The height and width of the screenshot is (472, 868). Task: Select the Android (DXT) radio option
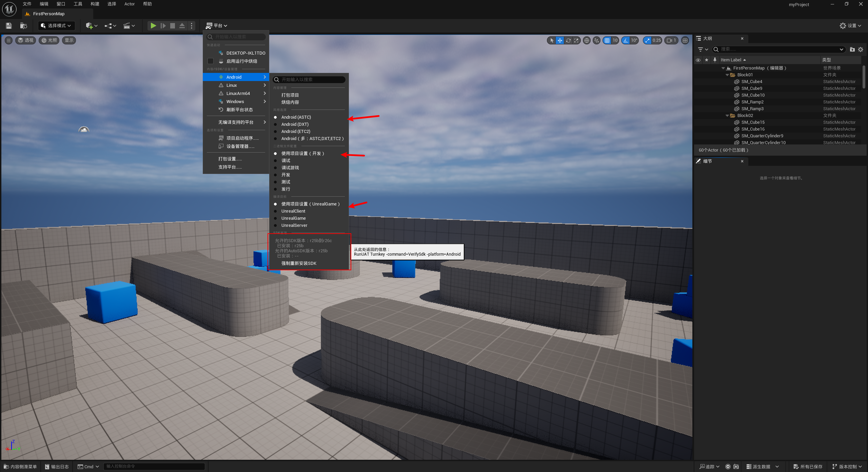coord(295,124)
